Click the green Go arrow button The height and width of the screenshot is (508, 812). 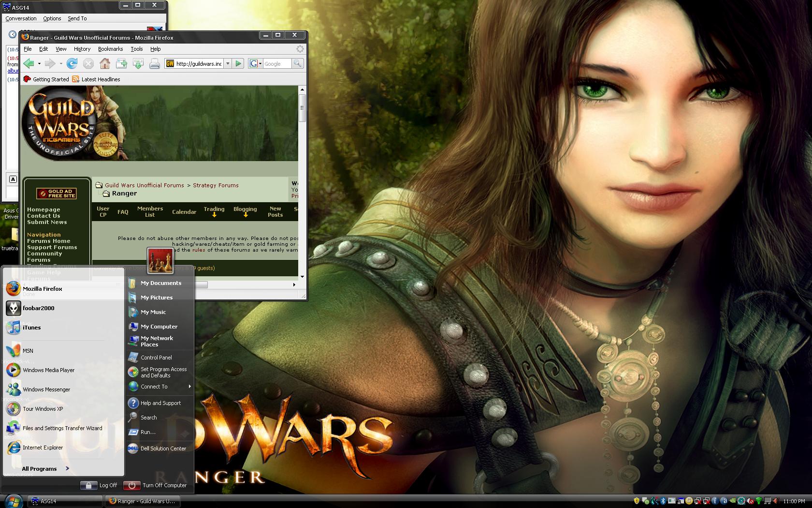(238, 63)
